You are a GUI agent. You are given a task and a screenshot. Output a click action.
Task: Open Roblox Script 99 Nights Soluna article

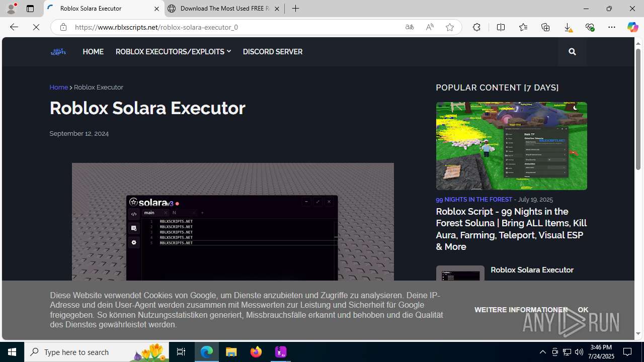(x=511, y=229)
